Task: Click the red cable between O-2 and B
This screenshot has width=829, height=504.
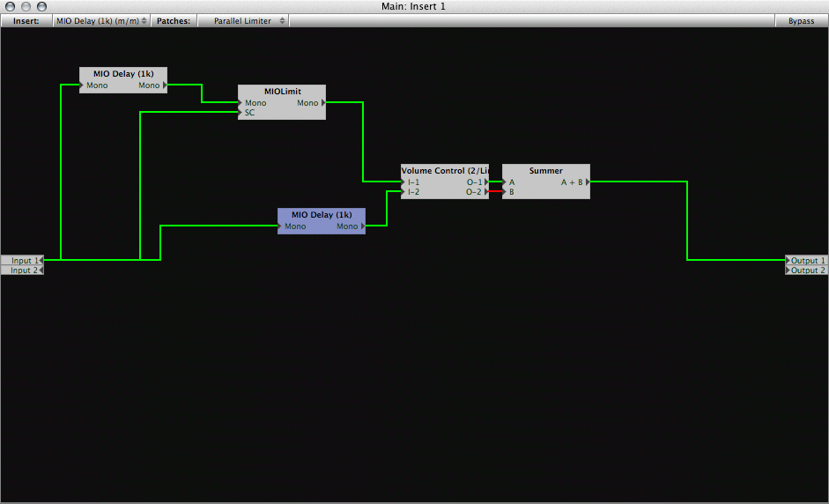Action: pyautogui.click(x=495, y=191)
